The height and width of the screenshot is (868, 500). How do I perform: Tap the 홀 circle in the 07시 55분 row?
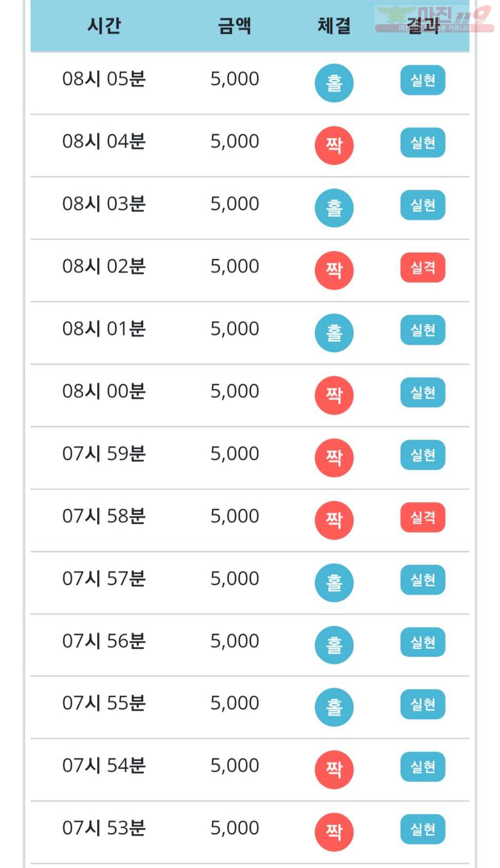pos(334,707)
